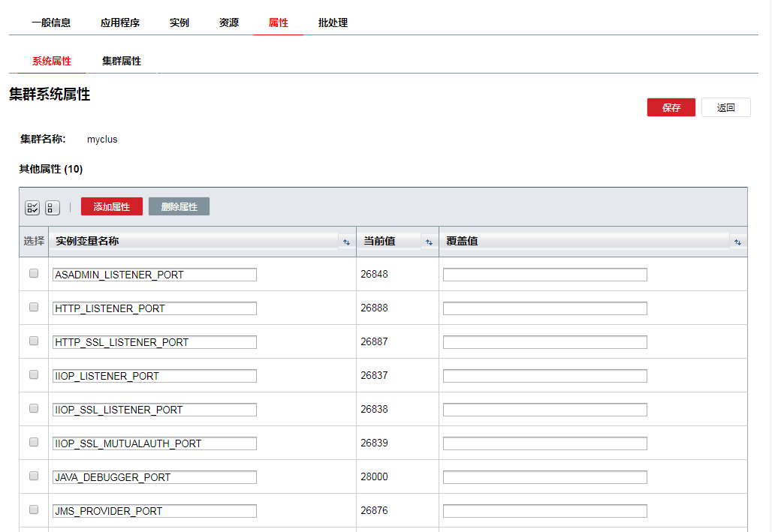Switch to 集群属性 sub-tab
Viewport: 772px width, 532px height.
122,61
